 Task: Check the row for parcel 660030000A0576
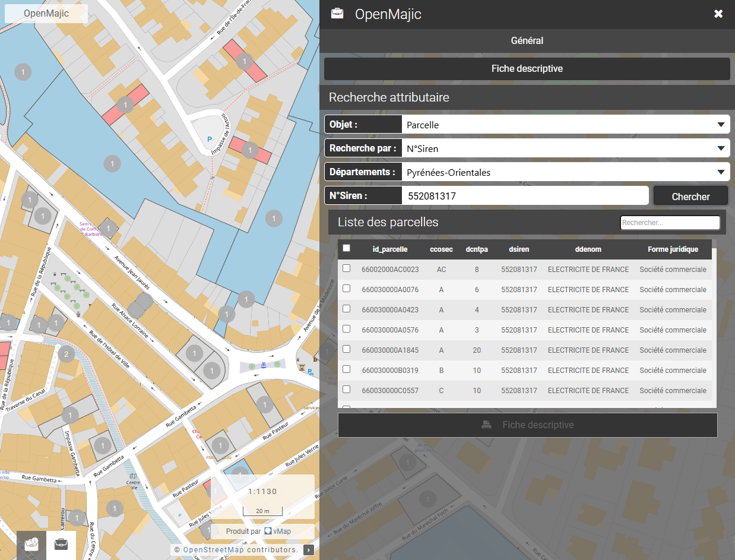coord(347,329)
